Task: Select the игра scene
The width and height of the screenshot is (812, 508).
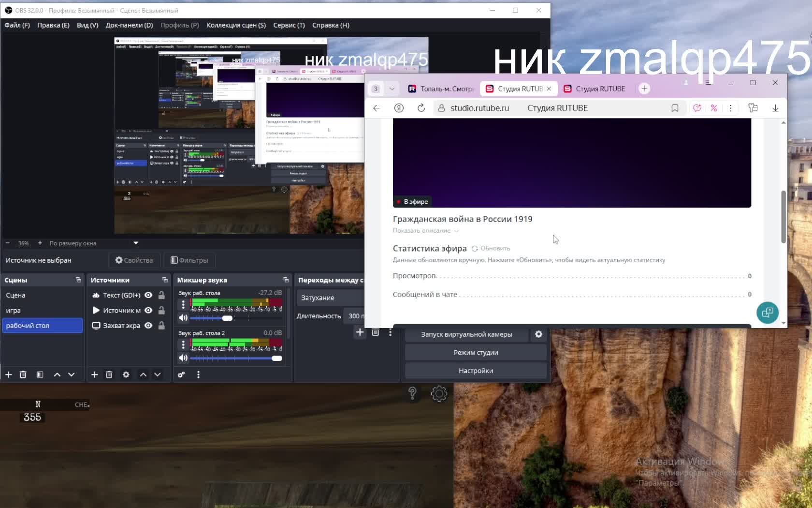Action: coord(43,310)
